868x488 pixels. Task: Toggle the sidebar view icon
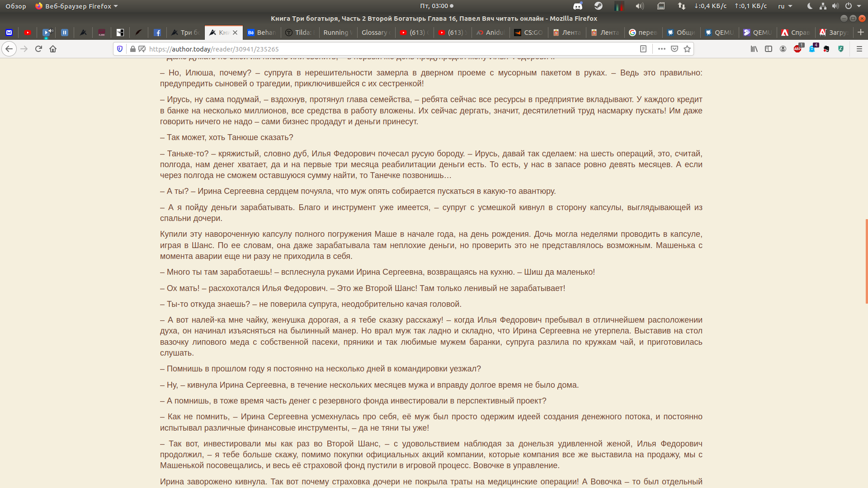[769, 49]
